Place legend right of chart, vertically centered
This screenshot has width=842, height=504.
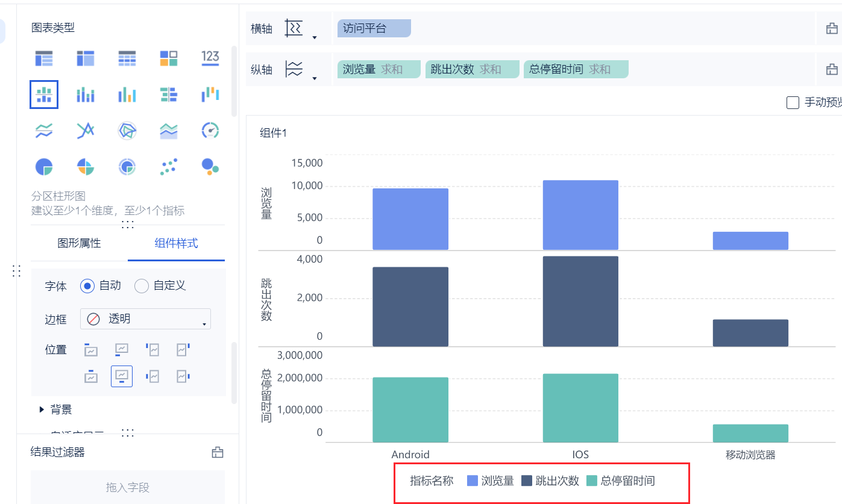[183, 376]
